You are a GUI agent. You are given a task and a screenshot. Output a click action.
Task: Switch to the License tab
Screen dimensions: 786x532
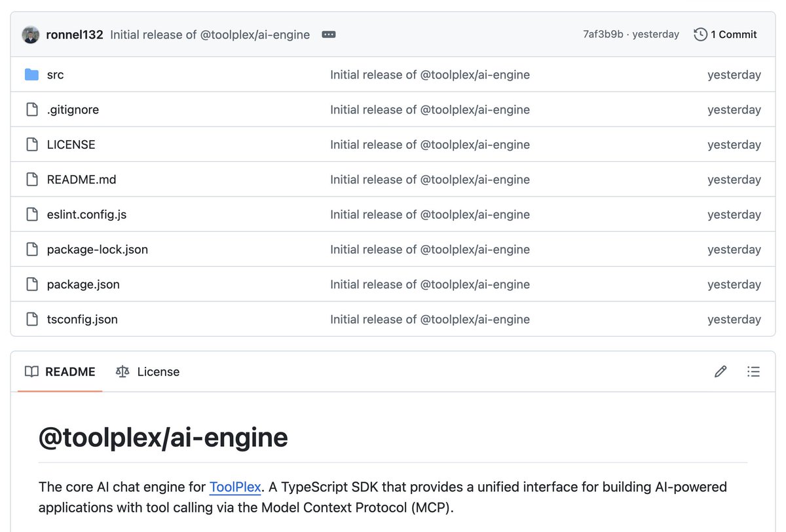point(147,371)
